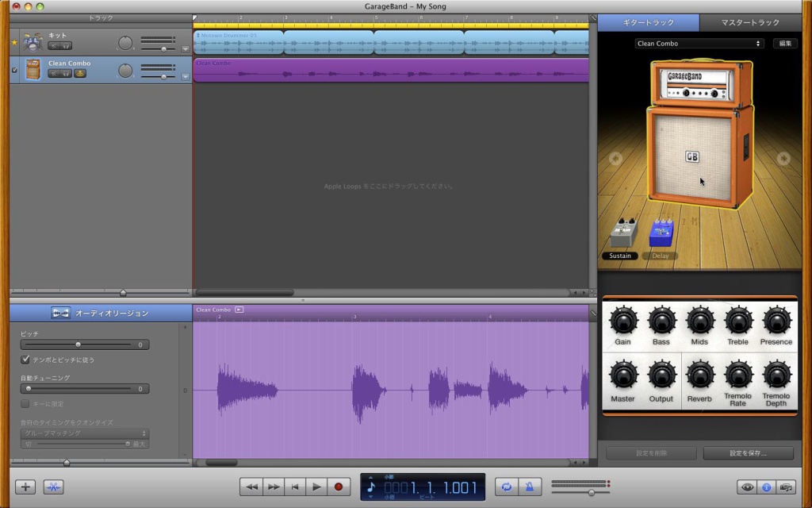The height and width of the screenshot is (508, 812).
Task: Toggle the キーに限定 checkbox
Action: pyautogui.click(x=25, y=403)
